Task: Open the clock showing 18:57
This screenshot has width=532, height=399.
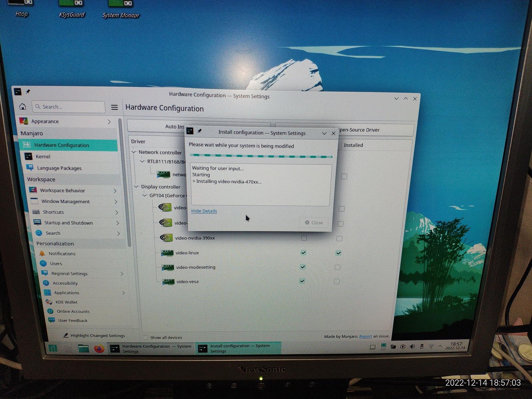Action: click(456, 346)
